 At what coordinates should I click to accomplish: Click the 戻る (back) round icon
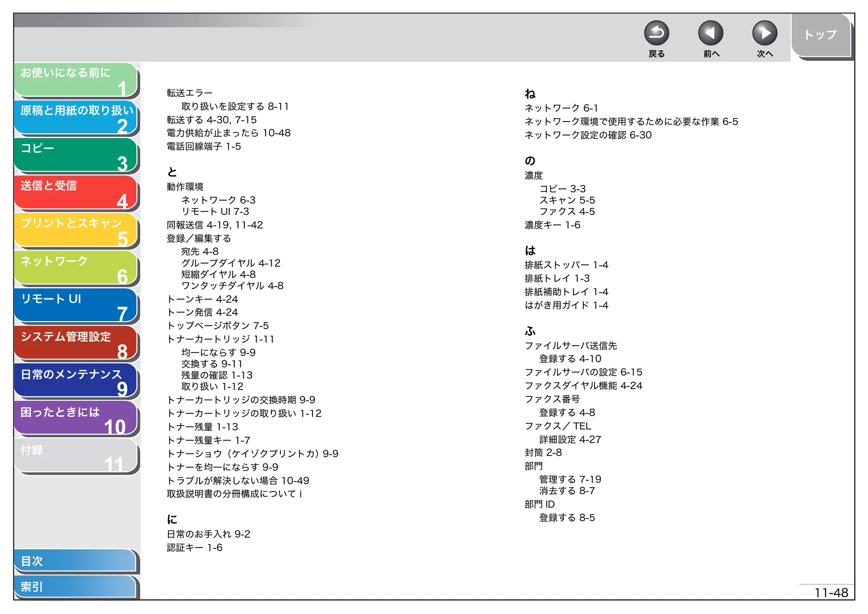(x=656, y=33)
